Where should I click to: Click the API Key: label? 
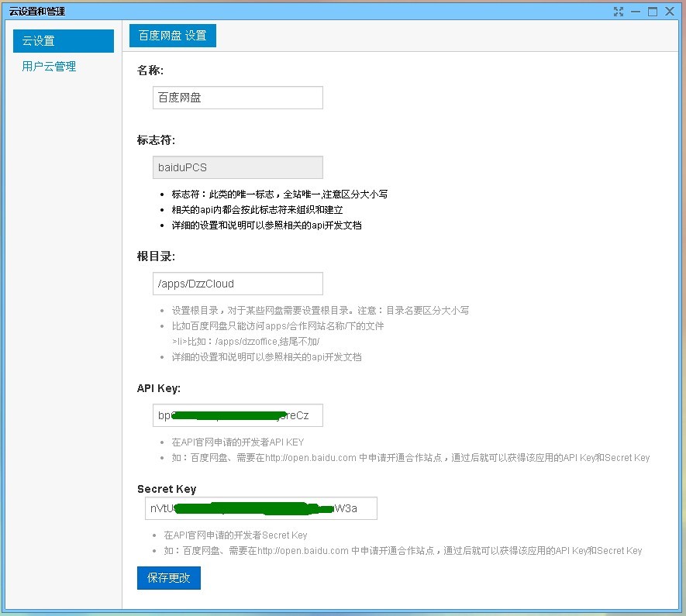tap(159, 388)
